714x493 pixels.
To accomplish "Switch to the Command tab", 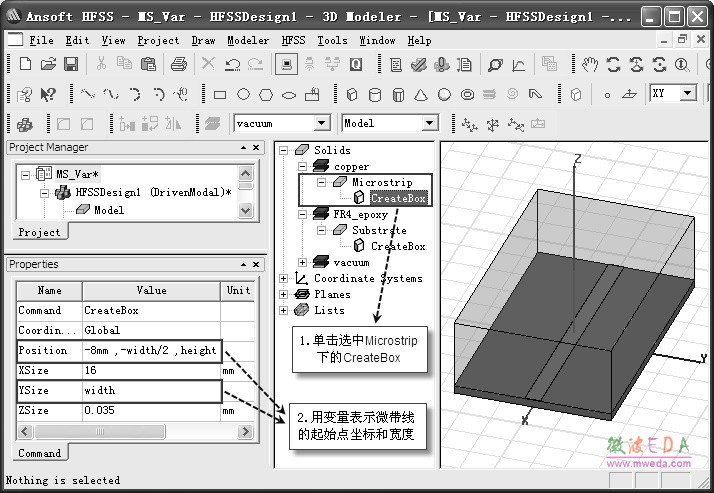I will point(40,453).
